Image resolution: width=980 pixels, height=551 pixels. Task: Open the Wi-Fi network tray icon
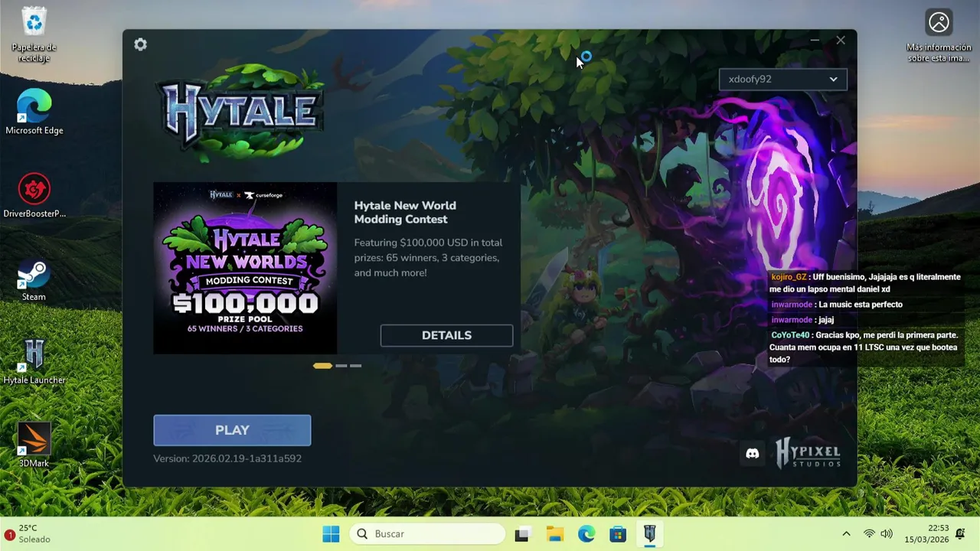869,534
